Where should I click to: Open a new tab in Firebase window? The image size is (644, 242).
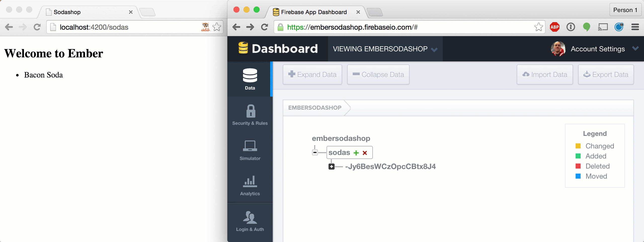[375, 12]
